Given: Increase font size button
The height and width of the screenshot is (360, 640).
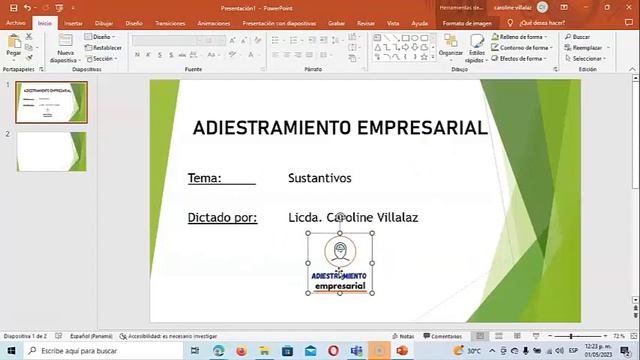Looking at the screenshot, I should click(x=232, y=40).
